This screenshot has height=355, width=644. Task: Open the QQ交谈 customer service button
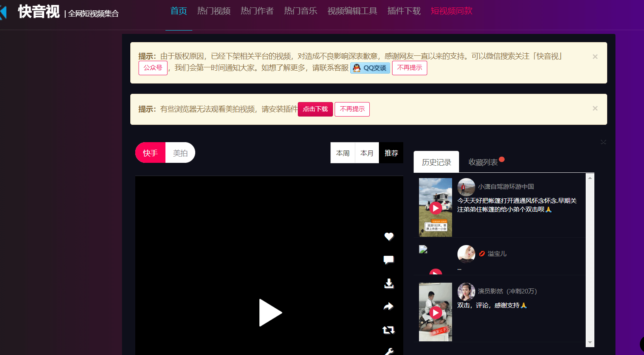[370, 68]
